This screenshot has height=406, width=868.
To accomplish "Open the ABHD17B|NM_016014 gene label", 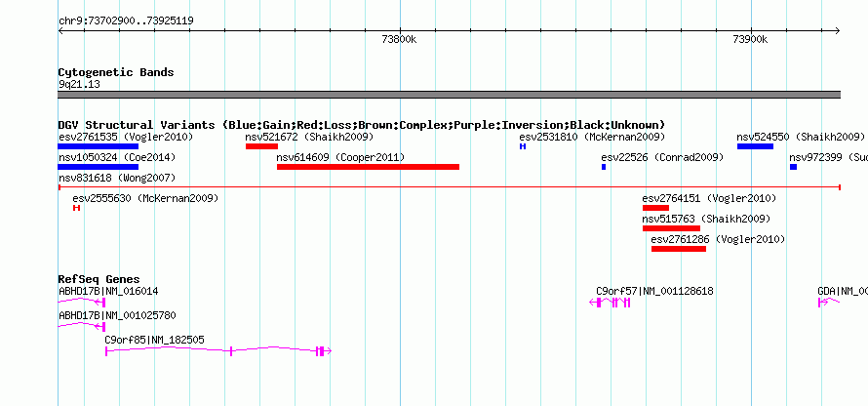I will [x=108, y=291].
